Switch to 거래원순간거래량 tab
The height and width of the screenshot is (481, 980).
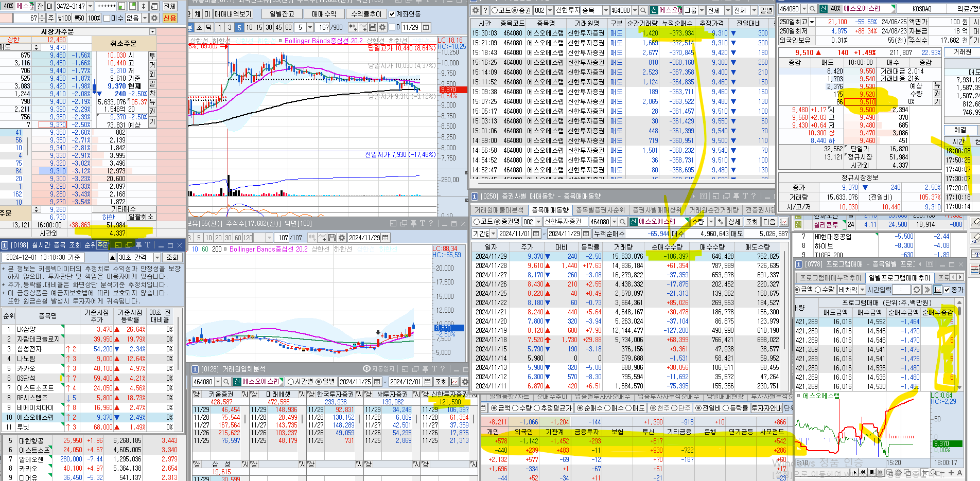point(713,210)
